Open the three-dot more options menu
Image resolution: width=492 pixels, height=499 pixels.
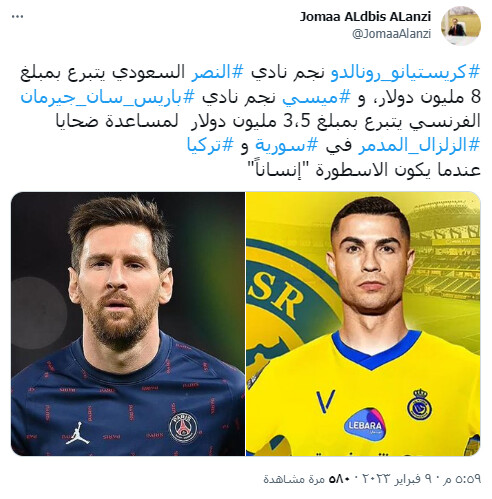pos(17,16)
